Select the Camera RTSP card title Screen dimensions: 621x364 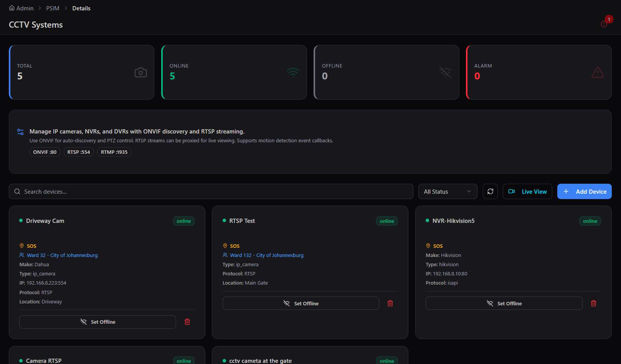[x=44, y=361]
